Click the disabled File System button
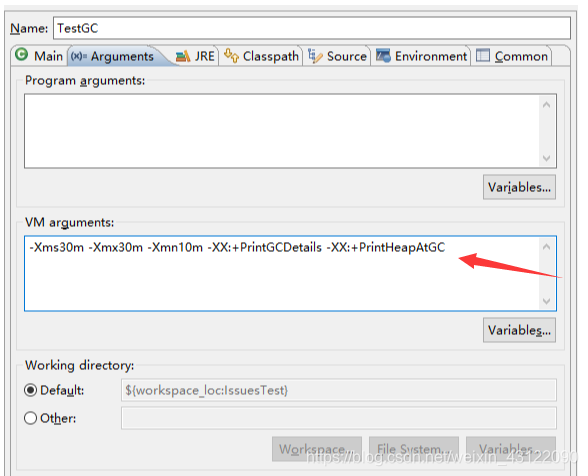 pos(414,449)
